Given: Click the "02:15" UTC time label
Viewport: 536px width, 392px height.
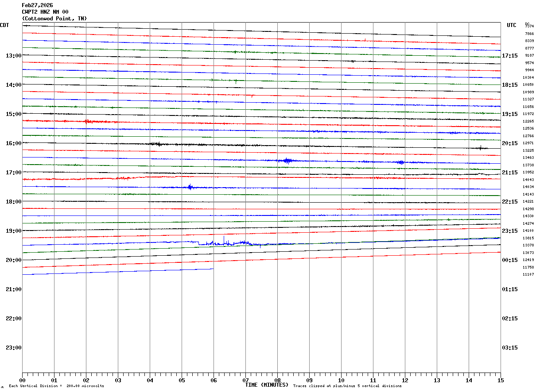Looking at the screenshot, I should tap(510, 318).
